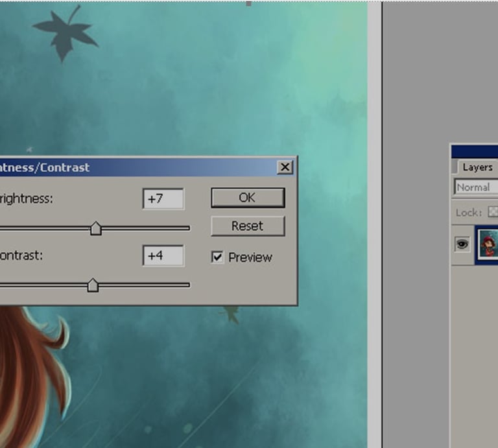Click OK in the Brightness/Contrast dialog
The height and width of the screenshot is (448, 498).
tap(248, 198)
